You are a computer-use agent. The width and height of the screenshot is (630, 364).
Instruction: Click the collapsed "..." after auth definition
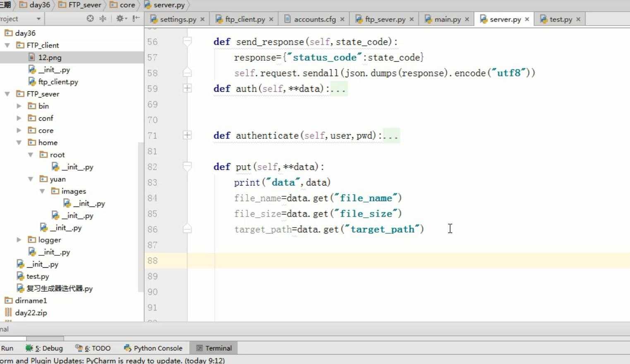click(x=339, y=89)
